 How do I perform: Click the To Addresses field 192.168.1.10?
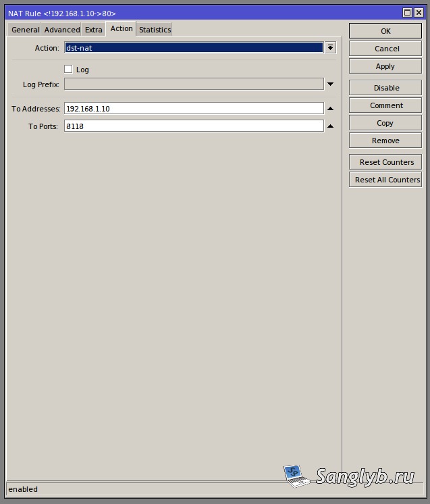194,108
